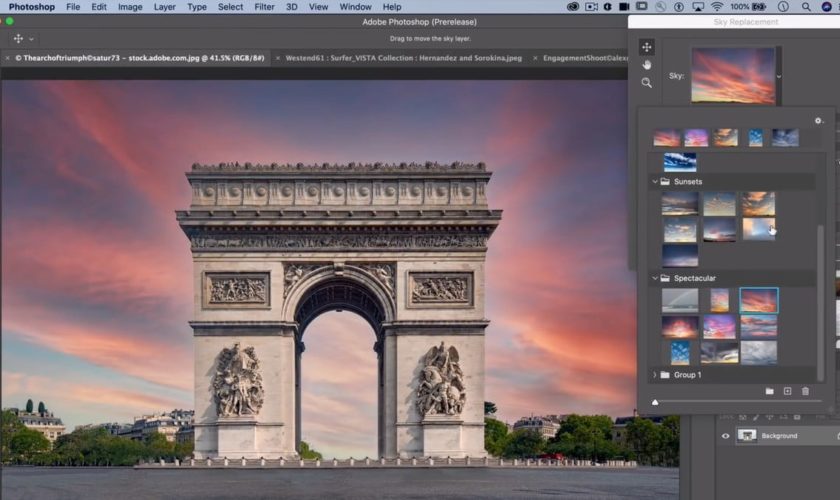Adjust the thumbnail size slider handle
840x500 pixels.
[x=655, y=402]
